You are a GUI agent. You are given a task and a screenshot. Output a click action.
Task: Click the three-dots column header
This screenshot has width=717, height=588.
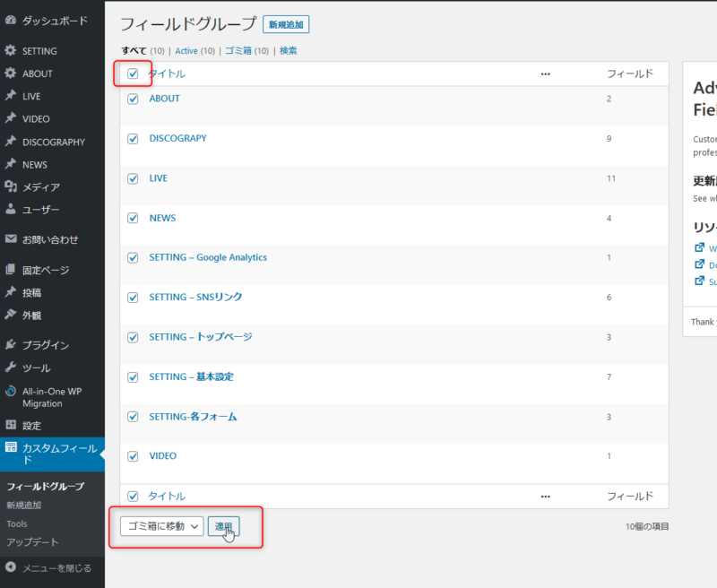[545, 73]
